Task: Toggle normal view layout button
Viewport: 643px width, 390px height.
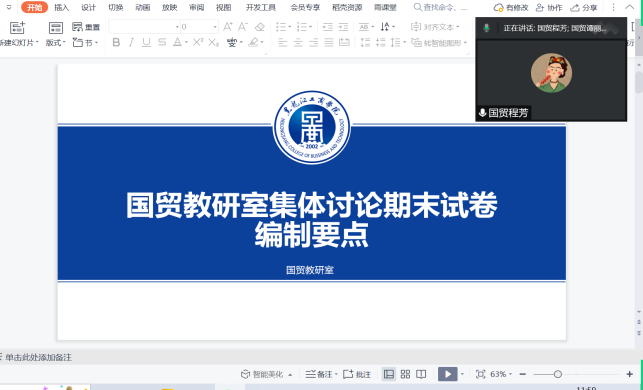Action: coord(389,374)
